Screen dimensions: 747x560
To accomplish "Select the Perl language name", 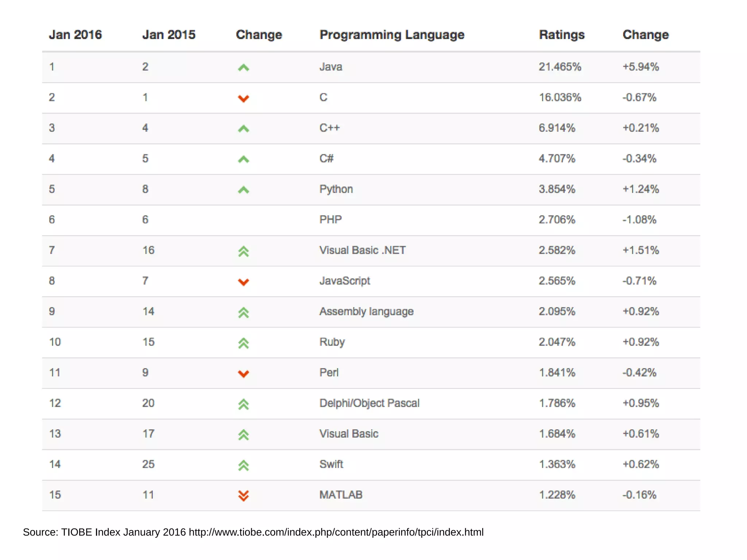I will click(x=329, y=372).
